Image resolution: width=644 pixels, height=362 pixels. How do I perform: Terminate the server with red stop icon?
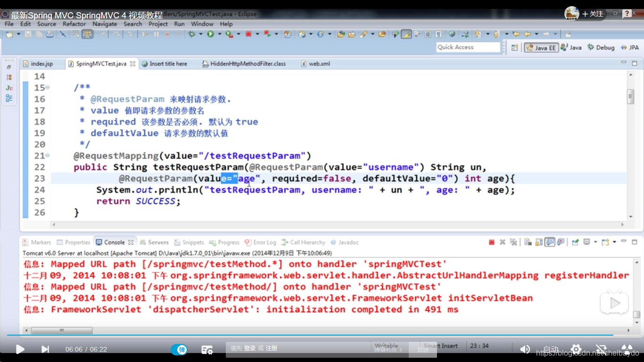tap(492, 242)
